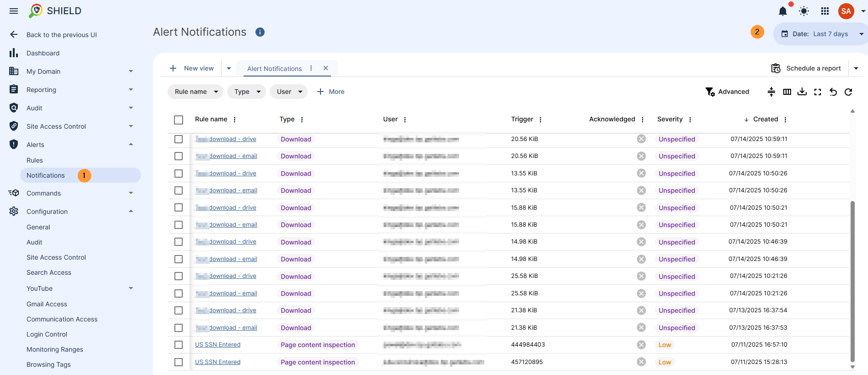Click the New view button

192,68
